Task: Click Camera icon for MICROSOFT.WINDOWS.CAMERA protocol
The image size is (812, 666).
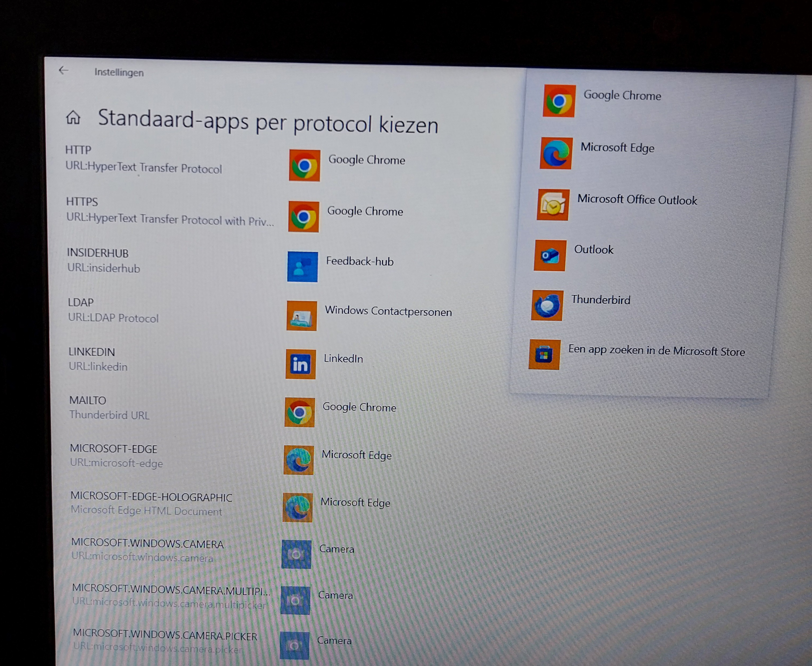Action: 296,554
